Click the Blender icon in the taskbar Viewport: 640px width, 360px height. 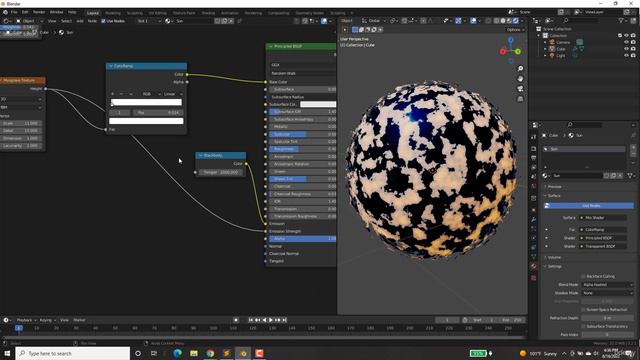click(243, 353)
